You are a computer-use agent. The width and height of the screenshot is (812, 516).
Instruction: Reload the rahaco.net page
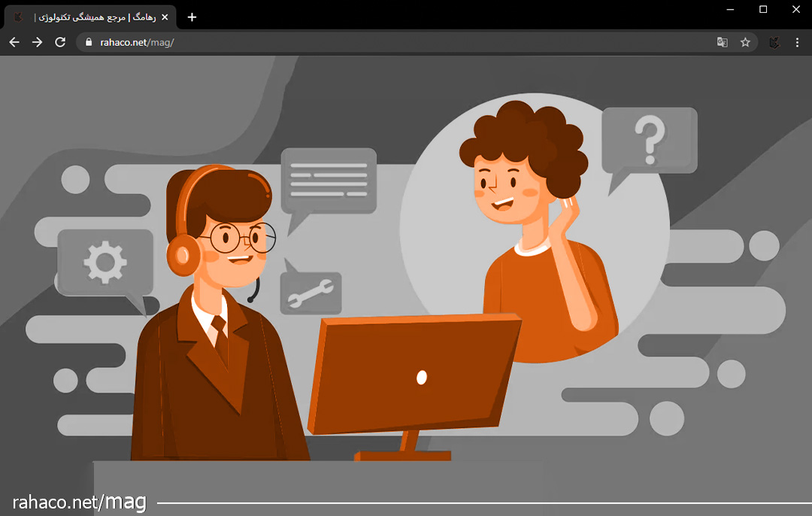click(60, 43)
